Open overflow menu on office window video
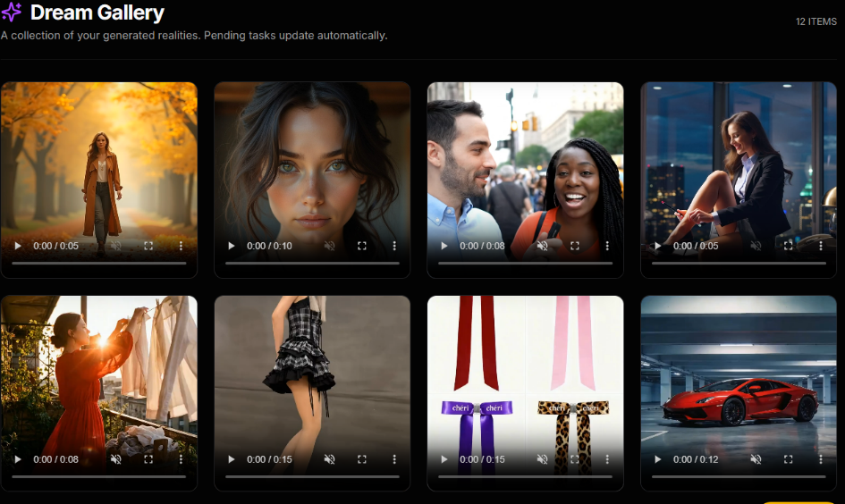Screen dimensions: 845x504 click(821, 246)
